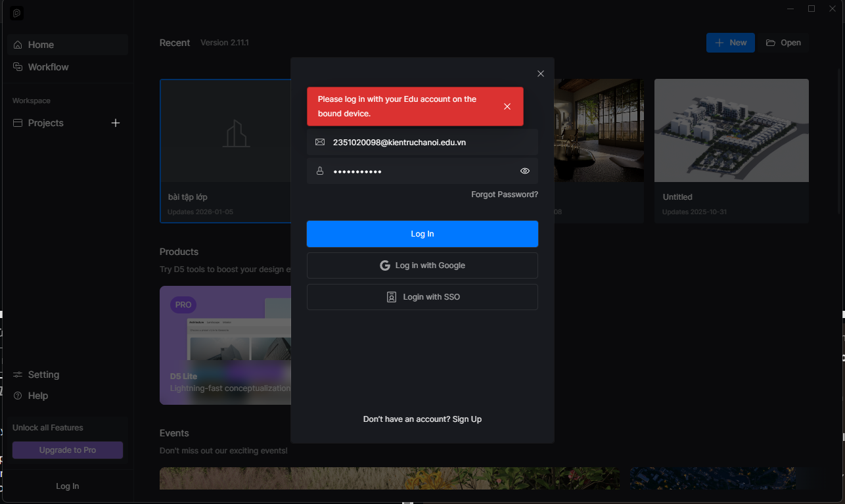Click the Upgrade to Pro button
Viewport: 845px width, 504px height.
coord(68,450)
